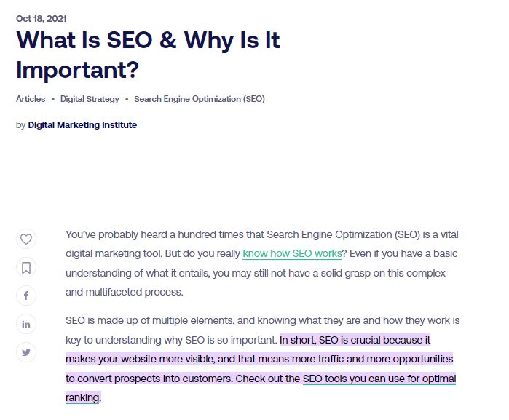The width and height of the screenshot is (509, 420).
Task: Click the "by" label before author name
Action: click(x=20, y=125)
